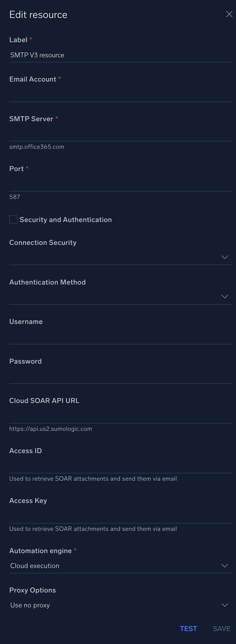Close the Edit resource dialog
The width and height of the screenshot is (236, 644).
[x=229, y=14]
